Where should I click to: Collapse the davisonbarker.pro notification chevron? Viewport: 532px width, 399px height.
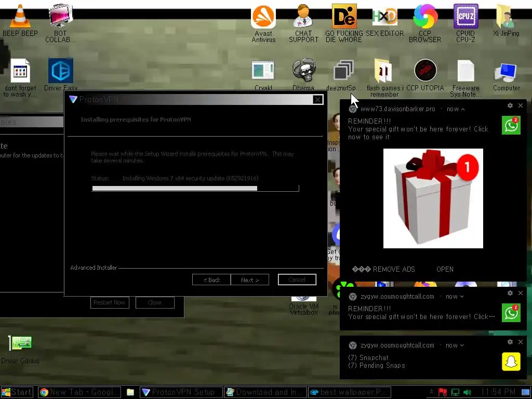coord(463,109)
